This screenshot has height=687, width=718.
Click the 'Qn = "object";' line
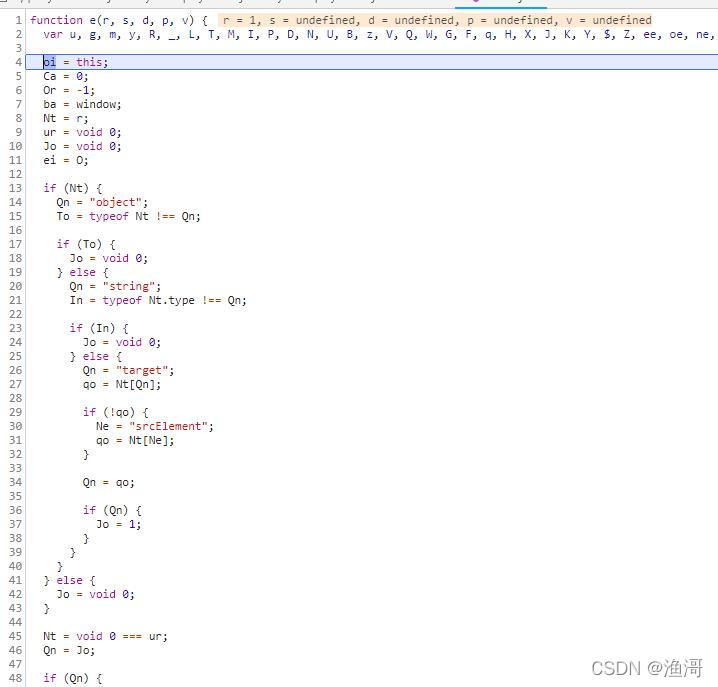[102, 202]
